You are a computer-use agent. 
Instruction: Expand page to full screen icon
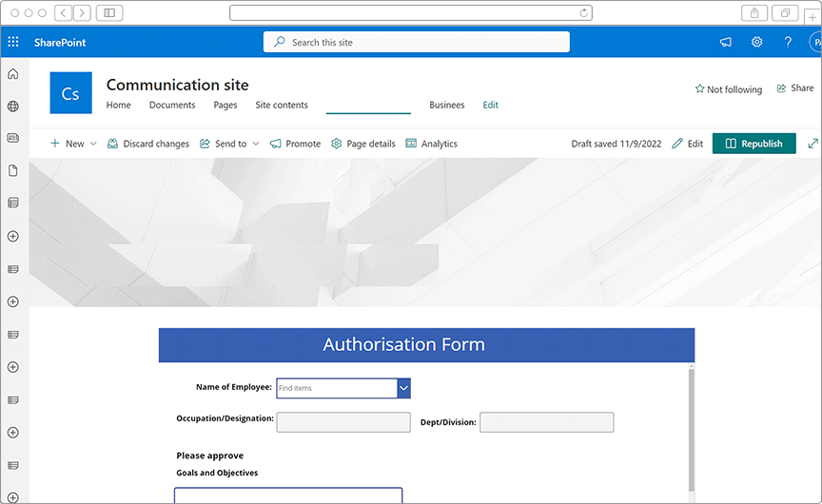click(812, 144)
